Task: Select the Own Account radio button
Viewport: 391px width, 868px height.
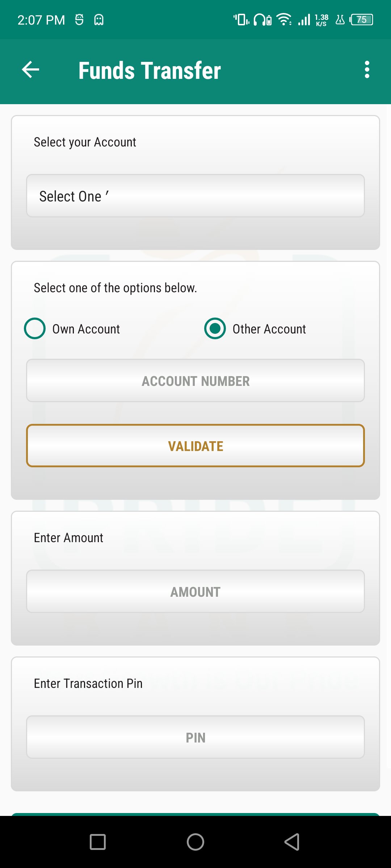Action: (x=35, y=328)
